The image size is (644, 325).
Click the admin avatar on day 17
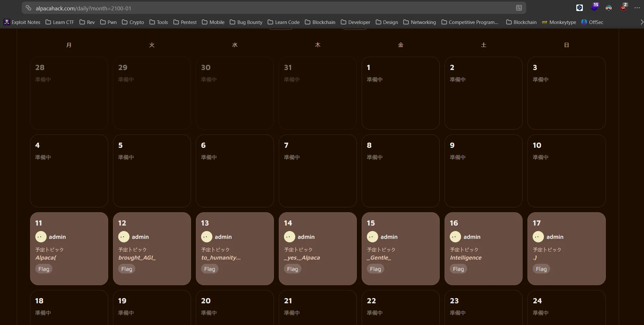tap(538, 237)
